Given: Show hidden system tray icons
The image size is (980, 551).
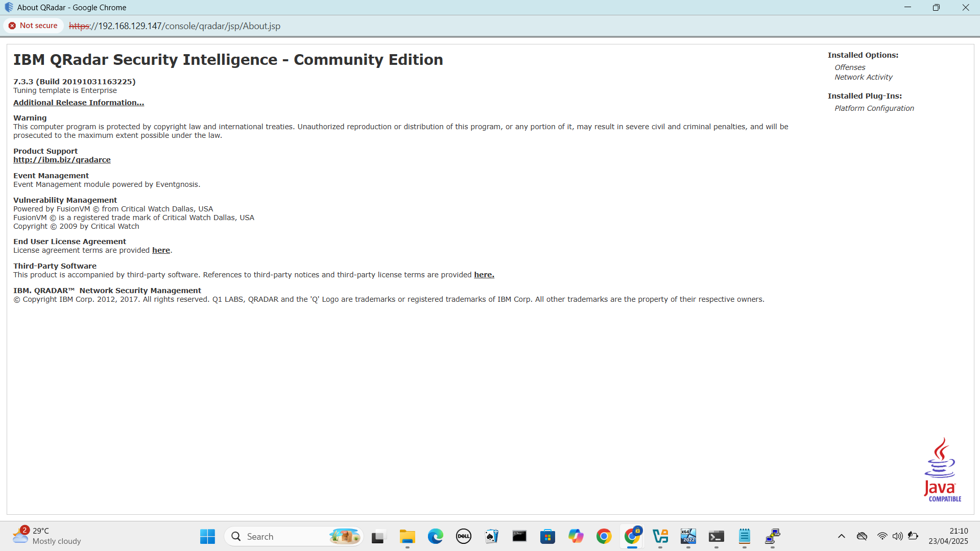Looking at the screenshot, I should tap(842, 536).
